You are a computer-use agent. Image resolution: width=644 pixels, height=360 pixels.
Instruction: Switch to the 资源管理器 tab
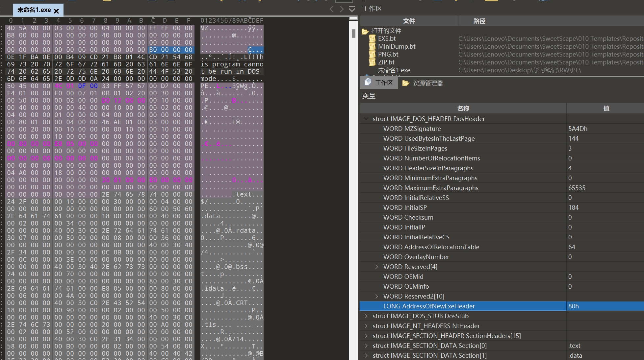(x=423, y=83)
